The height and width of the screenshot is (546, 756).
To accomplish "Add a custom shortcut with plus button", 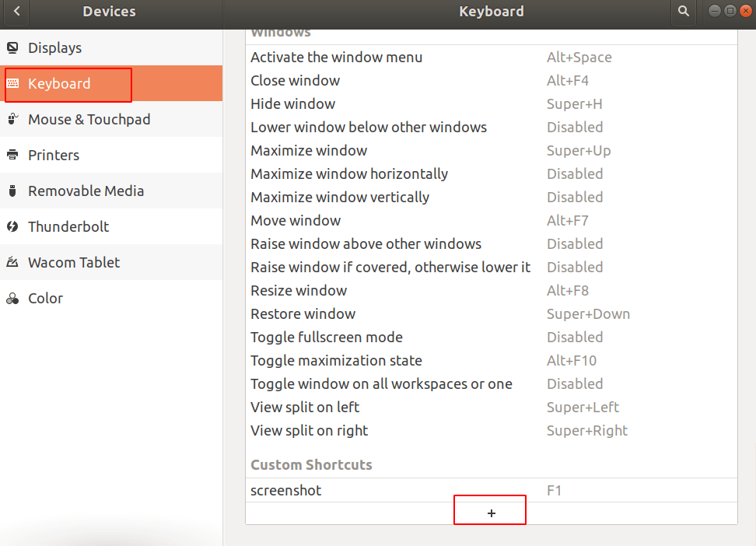I will pos(491,513).
